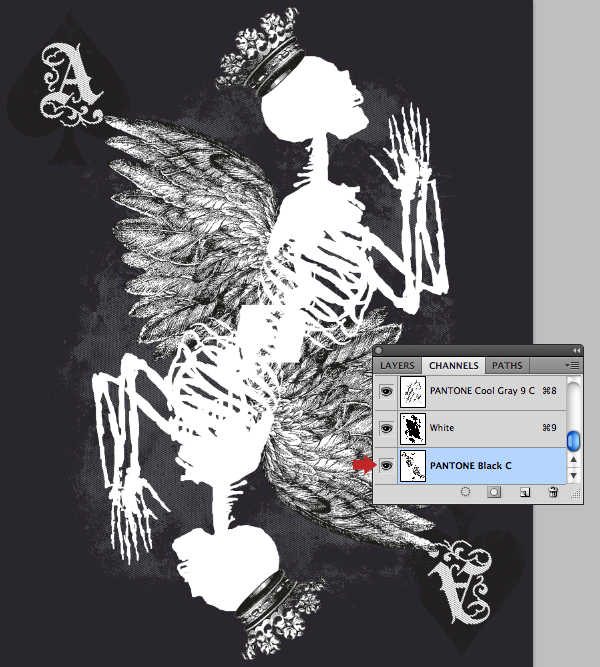Hide the PANTONE Black C channel
600x667 pixels.
click(386, 466)
